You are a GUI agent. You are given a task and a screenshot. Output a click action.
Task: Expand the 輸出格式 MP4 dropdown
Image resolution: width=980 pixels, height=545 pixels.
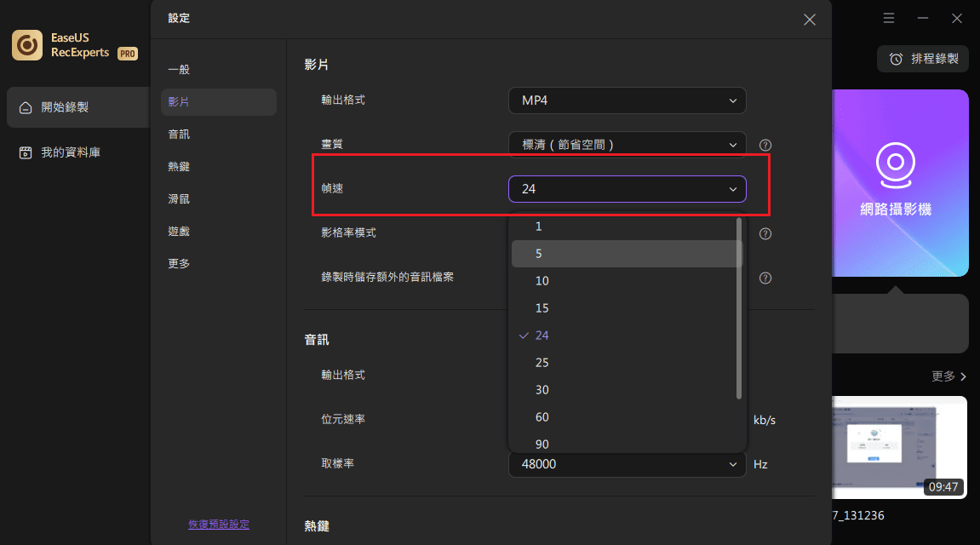tap(627, 100)
